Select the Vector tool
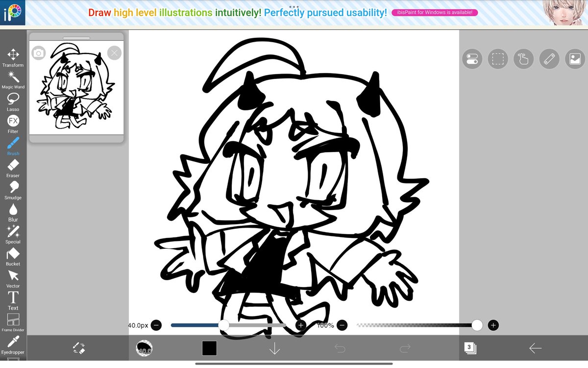The image size is (588, 368). (x=13, y=279)
